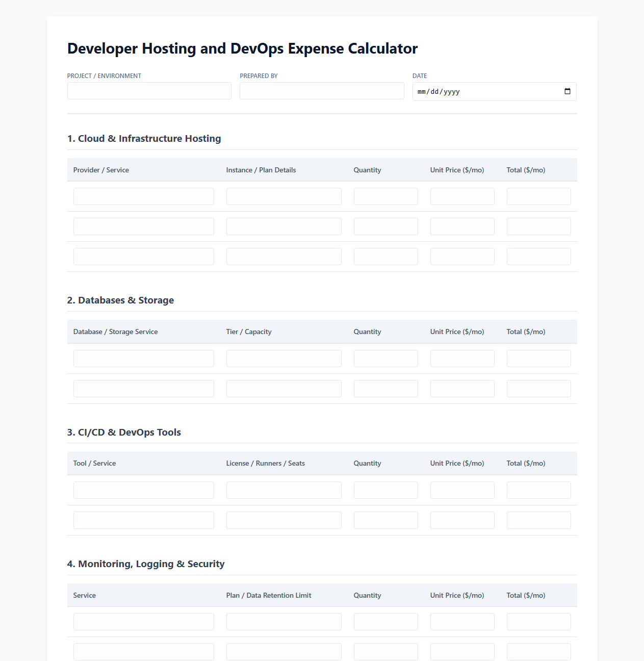Click first-row Unit Price field in Cloud Hosting
644x661 pixels.
(462, 196)
